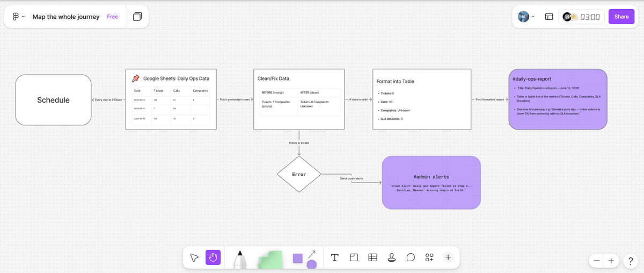Select the purple circle shape tool
The height and width of the screenshot is (273, 644).
pos(312,264)
